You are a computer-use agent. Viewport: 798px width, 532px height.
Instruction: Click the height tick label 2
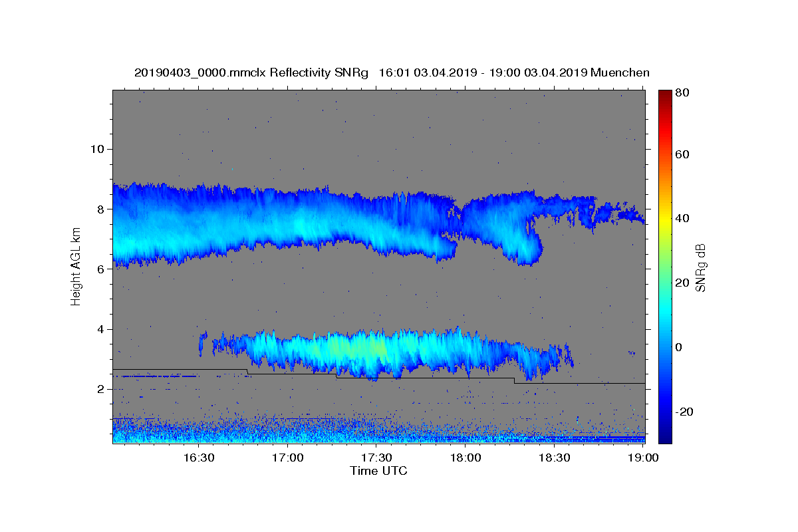tap(100, 389)
